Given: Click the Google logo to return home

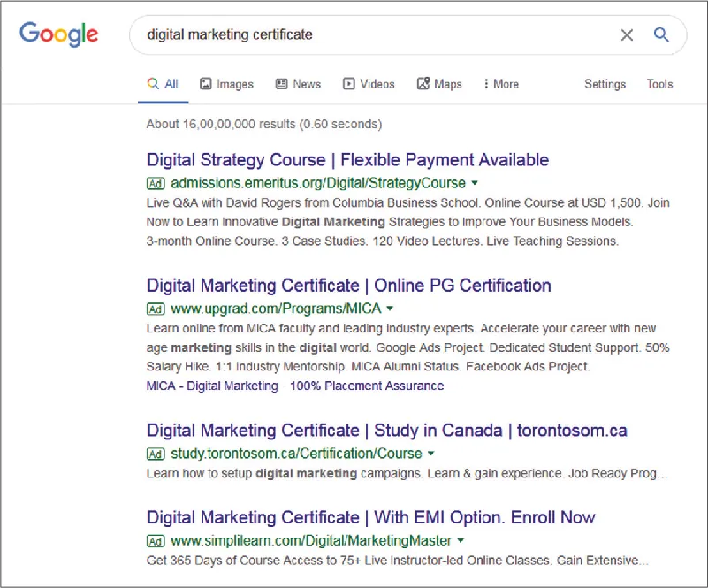Looking at the screenshot, I should click(x=58, y=34).
